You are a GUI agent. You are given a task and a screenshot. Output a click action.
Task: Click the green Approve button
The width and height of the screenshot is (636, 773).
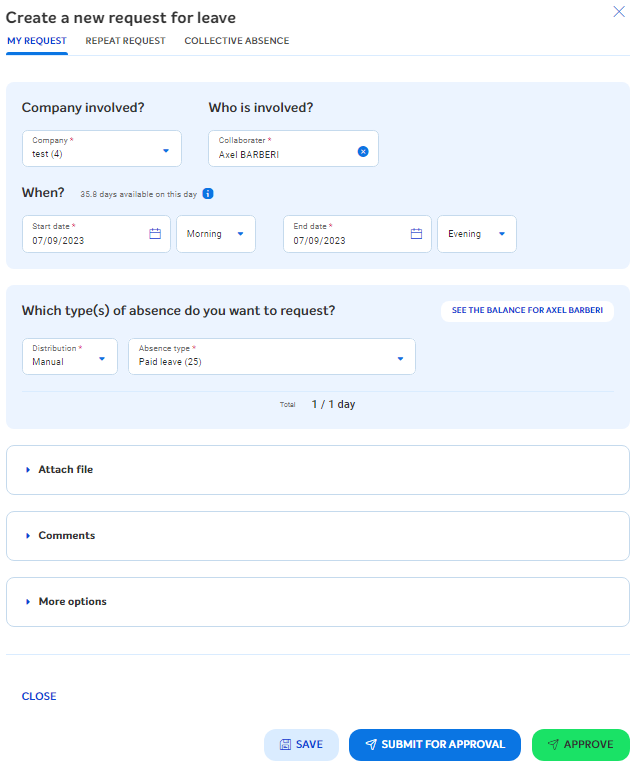tap(580, 744)
